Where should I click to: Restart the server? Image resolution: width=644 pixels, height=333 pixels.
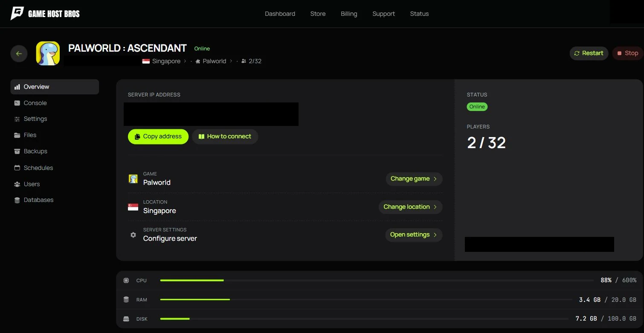pos(589,53)
